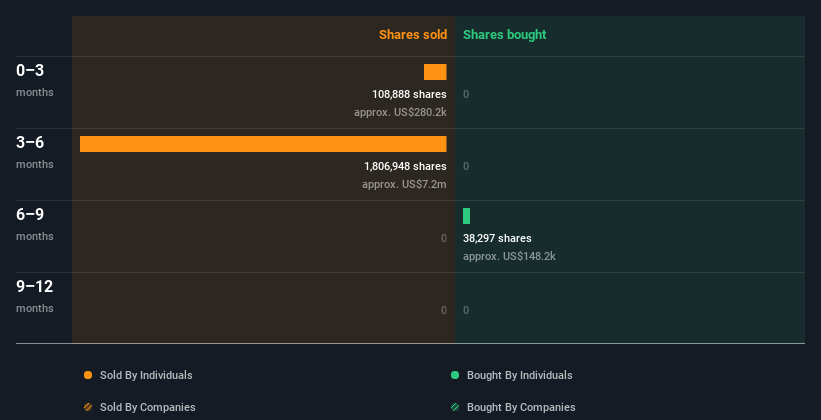Click the green Bought By Individuals legend dot

click(455, 375)
